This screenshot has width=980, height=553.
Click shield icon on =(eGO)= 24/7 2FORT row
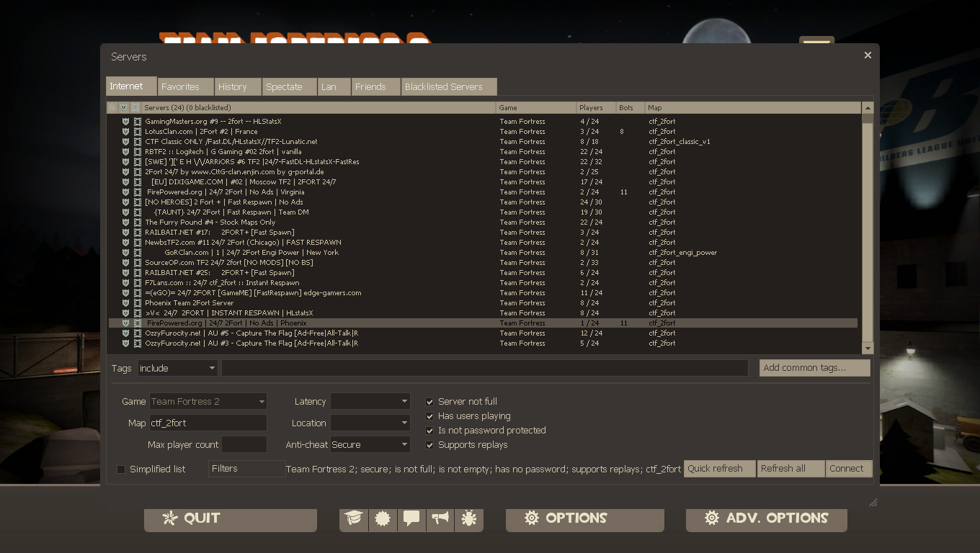125,293
